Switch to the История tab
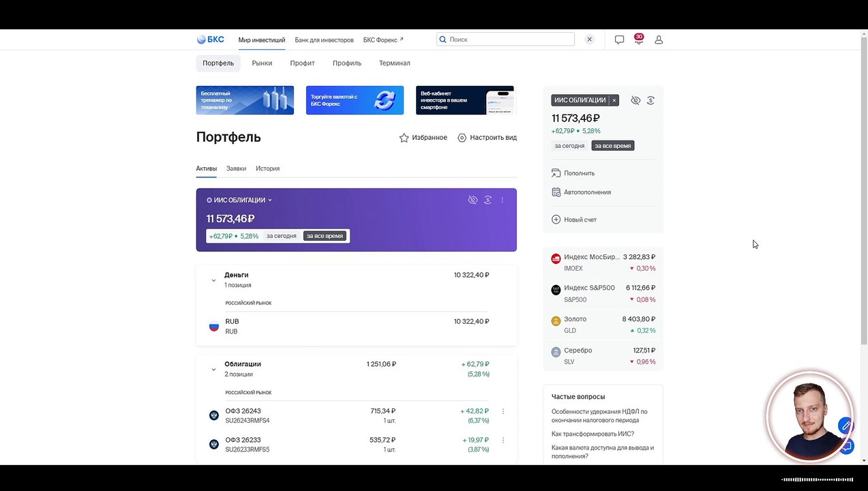 (267, 168)
